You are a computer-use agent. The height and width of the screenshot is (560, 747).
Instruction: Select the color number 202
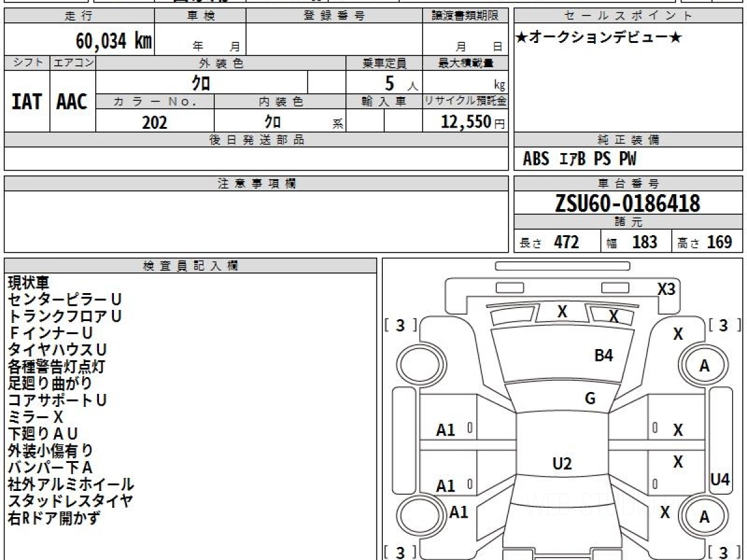(154, 123)
